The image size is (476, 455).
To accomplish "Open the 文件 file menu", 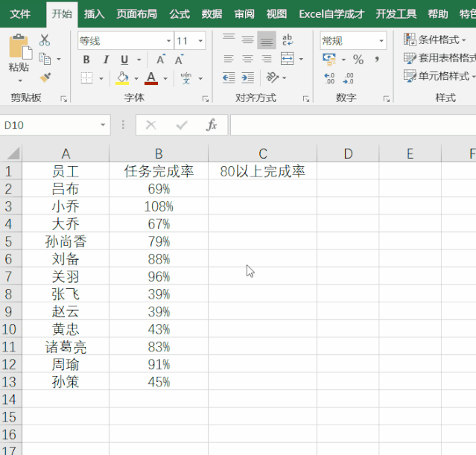I will click(20, 14).
